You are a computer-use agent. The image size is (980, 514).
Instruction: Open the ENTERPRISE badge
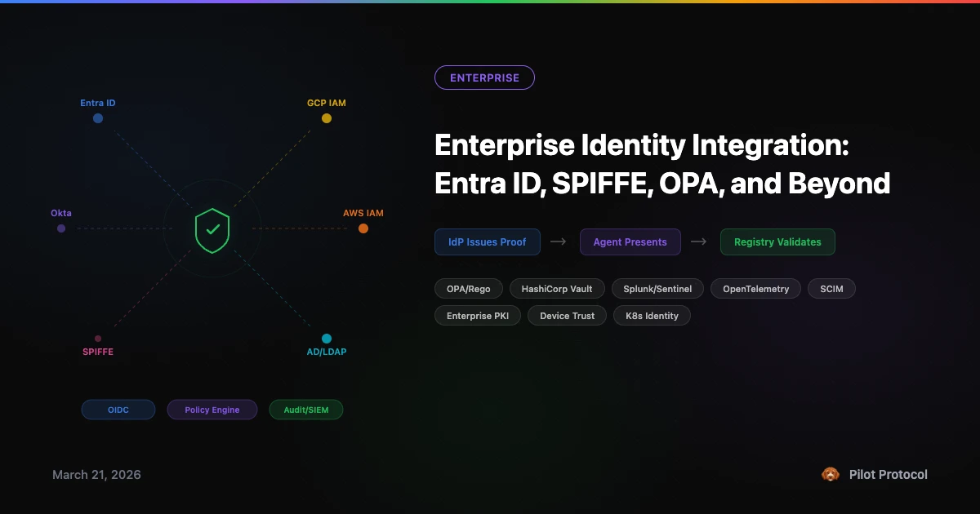pos(484,78)
